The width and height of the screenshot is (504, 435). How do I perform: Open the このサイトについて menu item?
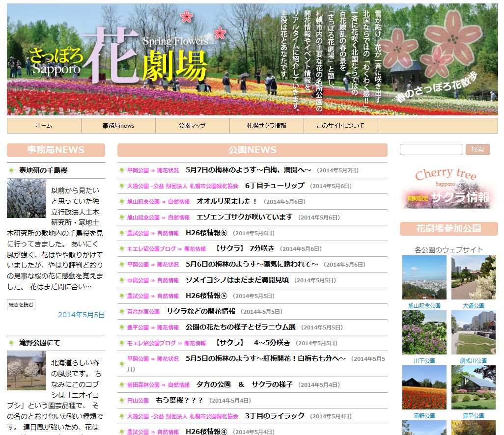click(340, 126)
